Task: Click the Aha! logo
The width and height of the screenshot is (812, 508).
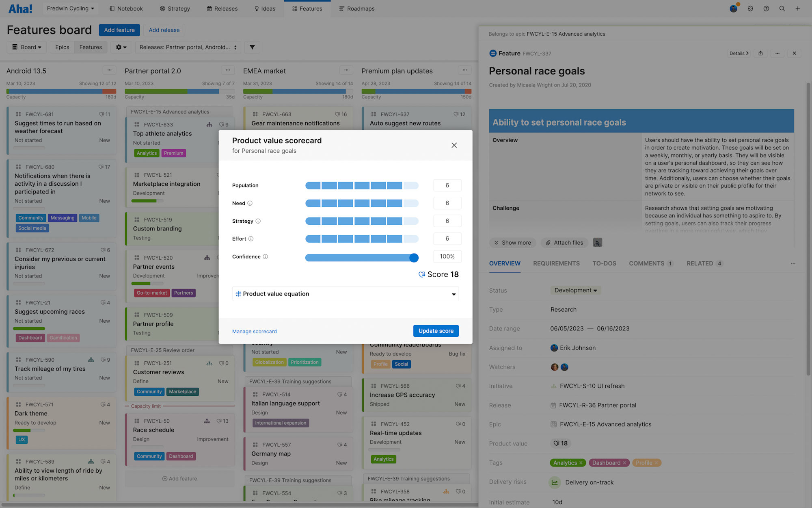Action: click(20, 8)
